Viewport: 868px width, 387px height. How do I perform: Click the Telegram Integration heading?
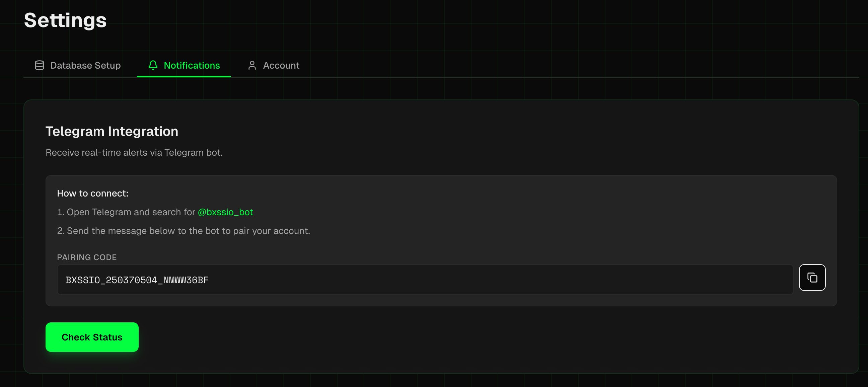(x=112, y=131)
